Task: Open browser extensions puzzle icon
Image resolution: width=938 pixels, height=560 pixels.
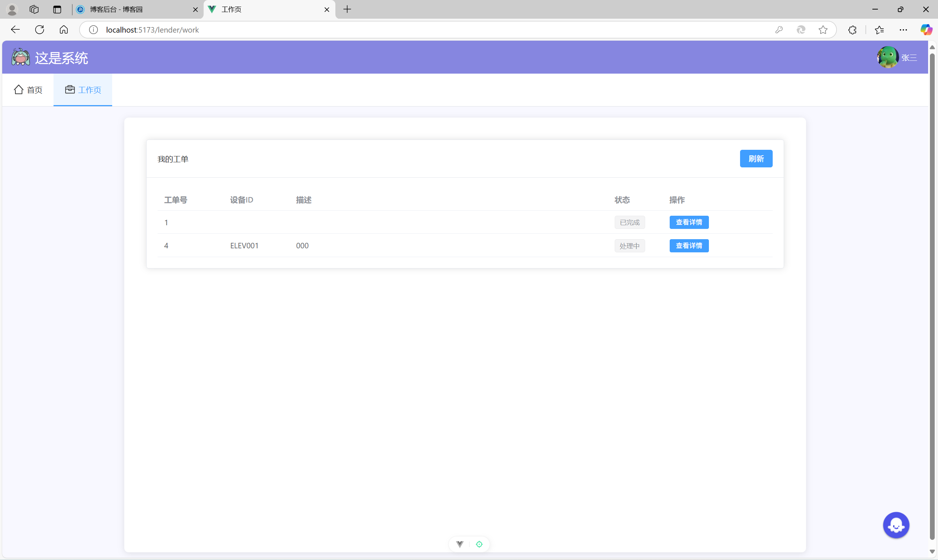Action: coord(852,30)
